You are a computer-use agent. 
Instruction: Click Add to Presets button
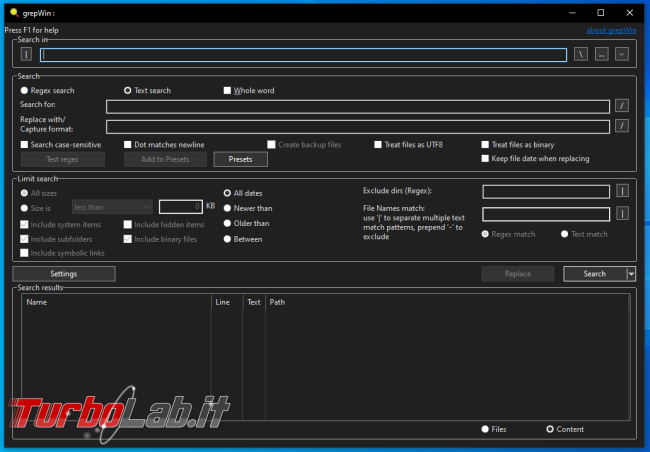tap(165, 159)
